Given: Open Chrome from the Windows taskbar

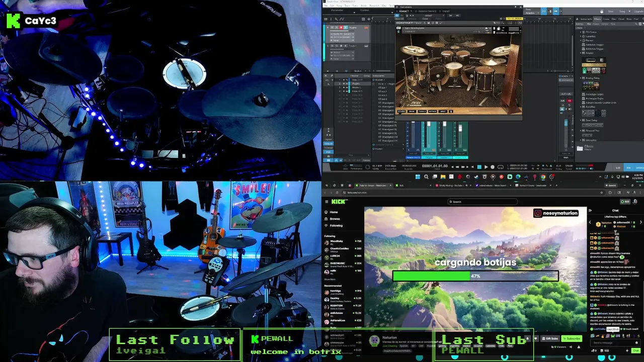Looking at the screenshot, I should point(543,176).
